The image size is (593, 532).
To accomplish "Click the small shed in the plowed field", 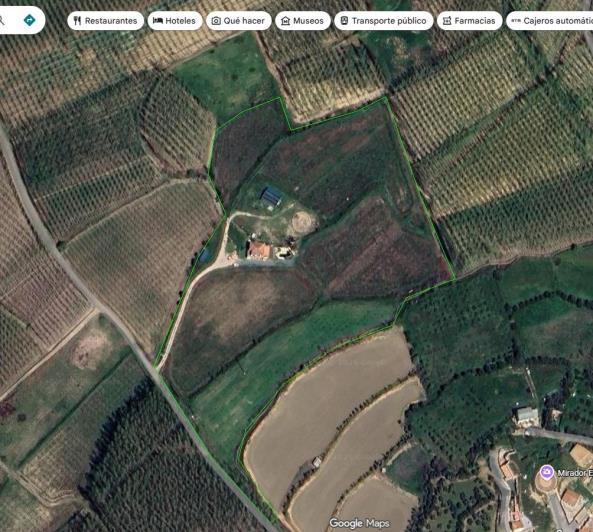I will (x=317, y=462).
